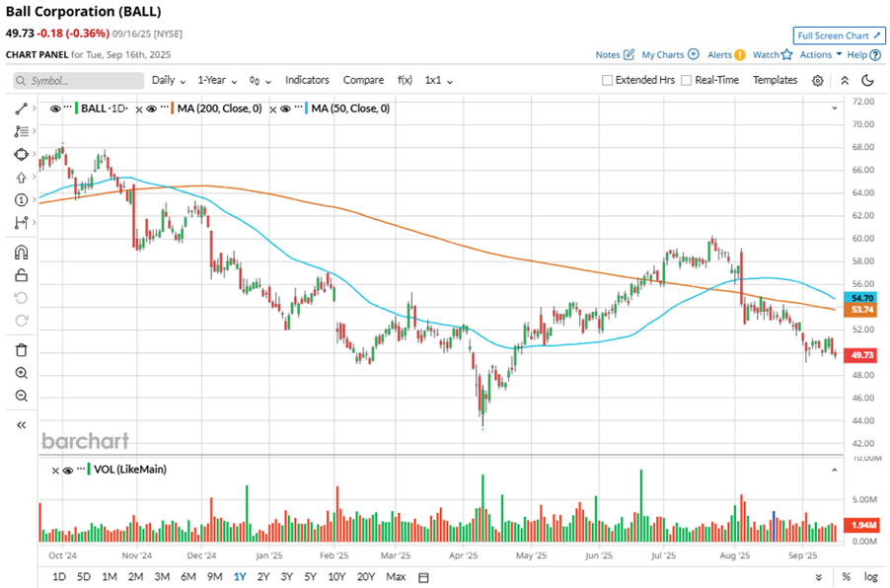Open the chart type dropdown
890x588 pixels.
coord(260,81)
